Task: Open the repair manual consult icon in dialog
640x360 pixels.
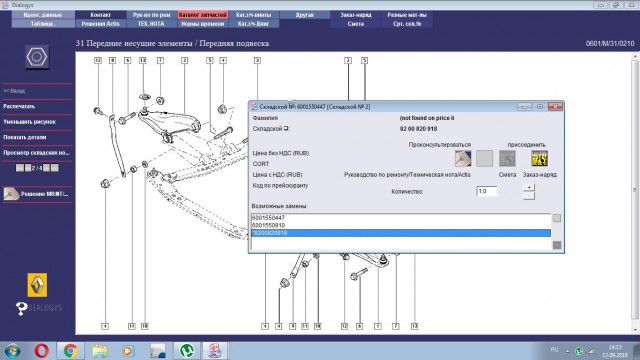Action: coord(463,158)
